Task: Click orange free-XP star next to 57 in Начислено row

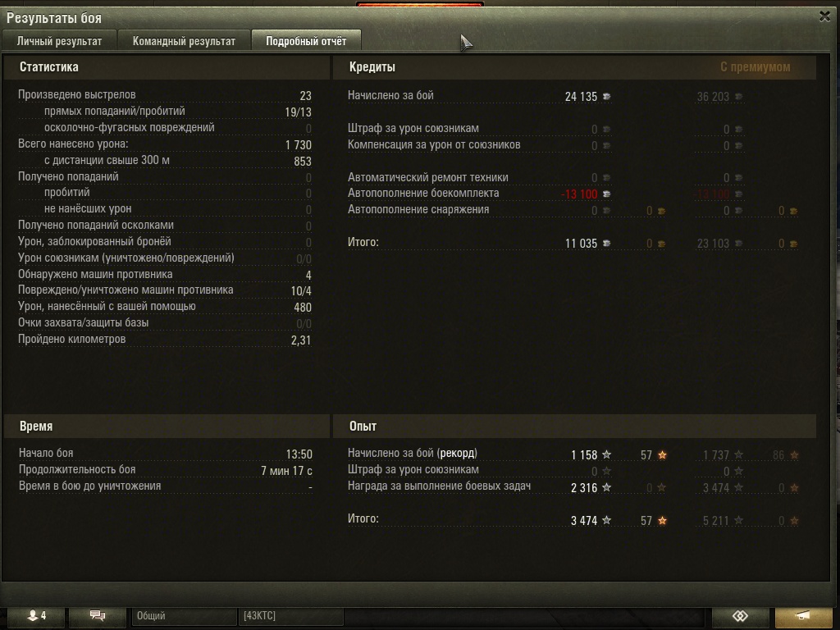Action: tap(662, 454)
